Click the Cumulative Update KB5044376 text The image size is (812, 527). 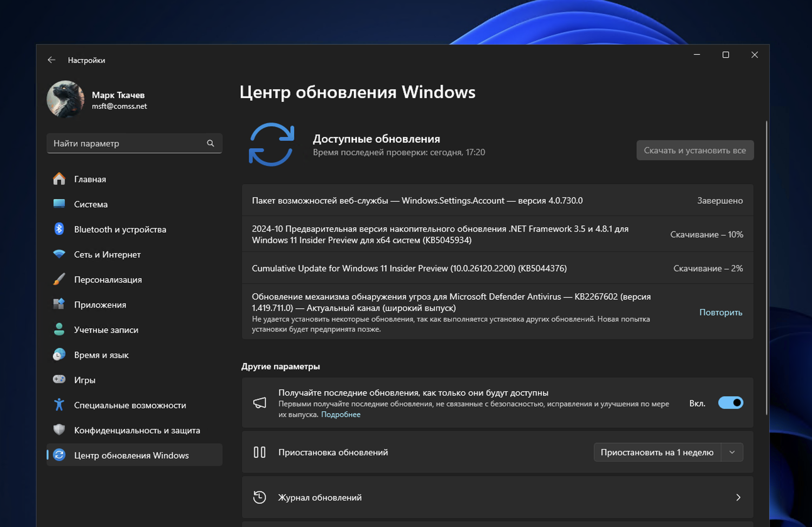409,268
